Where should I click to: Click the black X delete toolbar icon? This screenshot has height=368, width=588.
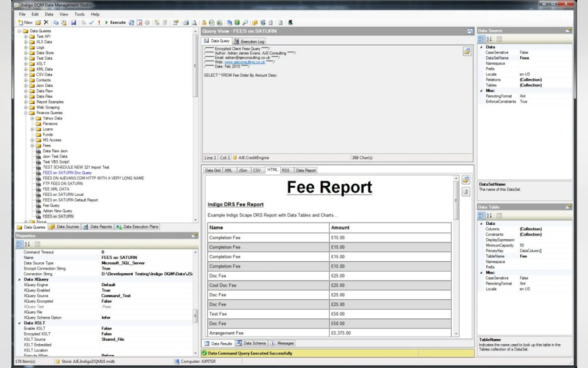click(46, 22)
